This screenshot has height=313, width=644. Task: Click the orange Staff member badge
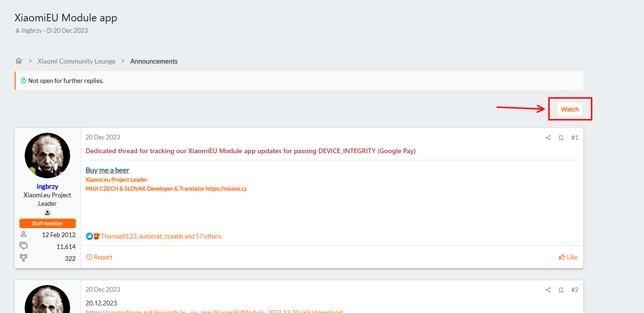(47, 223)
